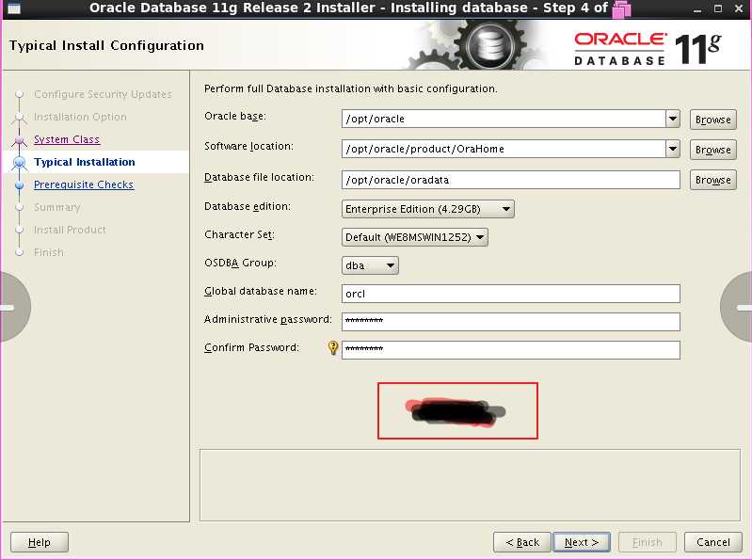Image resolution: width=752 pixels, height=560 pixels.
Task: Click Finish step in sidebar
Action: (x=48, y=252)
